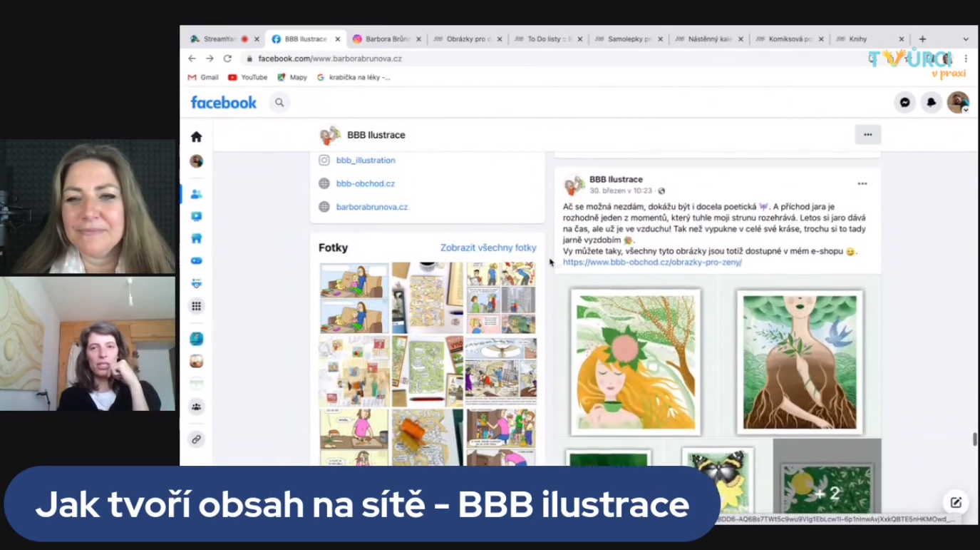The image size is (980, 550).
Task: Open sofa comic photo thumbnail in Fotky
Action: [x=354, y=298]
